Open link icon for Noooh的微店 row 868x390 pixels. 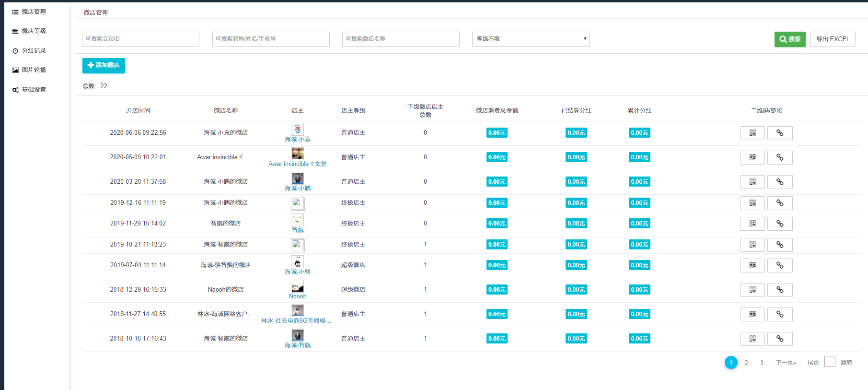tap(780, 290)
